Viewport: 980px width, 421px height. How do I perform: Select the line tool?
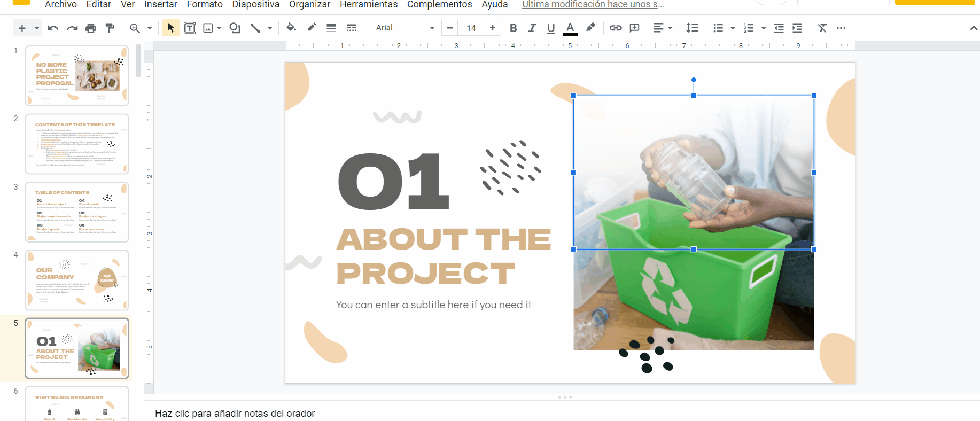click(x=255, y=28)
